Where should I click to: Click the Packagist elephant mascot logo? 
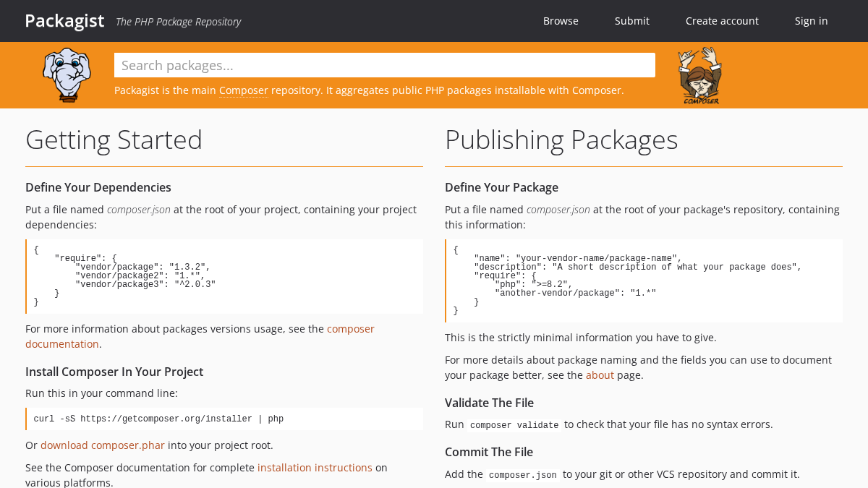coord(67,75)
